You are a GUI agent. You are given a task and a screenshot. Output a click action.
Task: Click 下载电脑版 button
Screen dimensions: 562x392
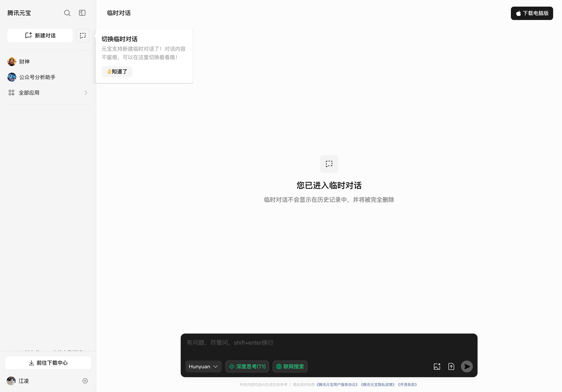pyautogui.click(x=532, y=13)
